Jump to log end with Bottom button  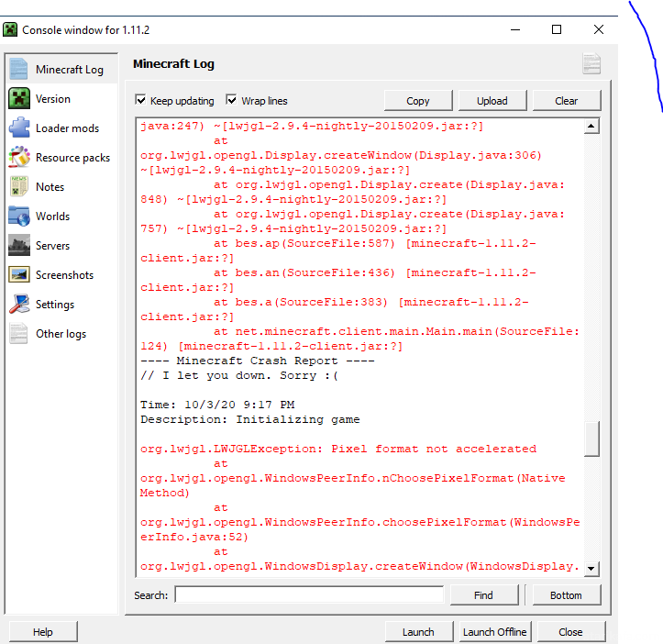tap(566, 595)
